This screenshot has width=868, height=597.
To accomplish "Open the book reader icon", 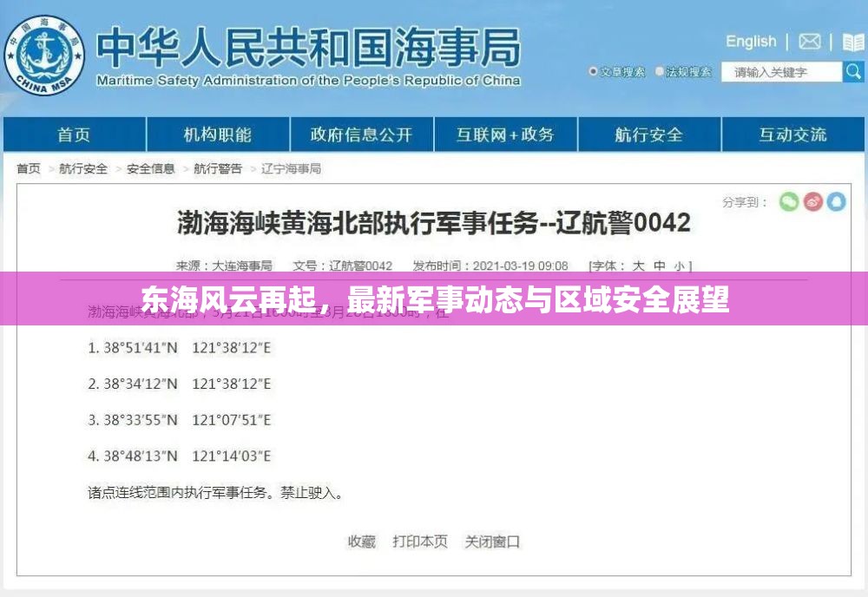I will [x=853, y=42].
